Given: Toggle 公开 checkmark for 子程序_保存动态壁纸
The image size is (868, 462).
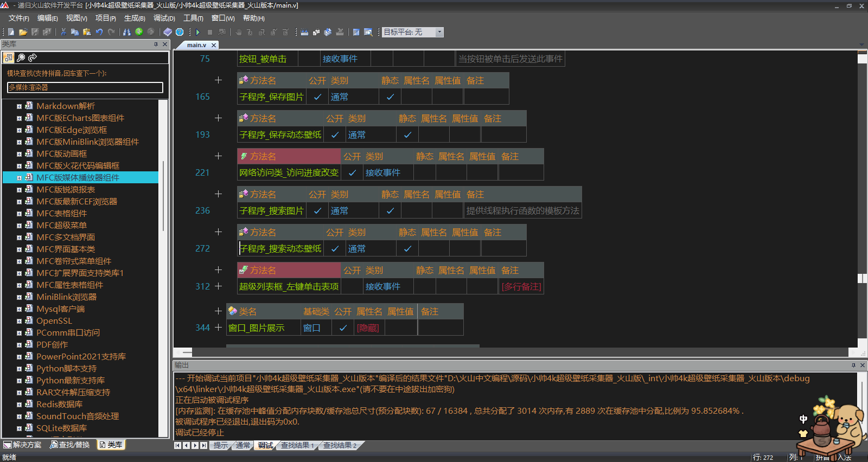Looking at the screenshot, I should click(x=335, y=134).
